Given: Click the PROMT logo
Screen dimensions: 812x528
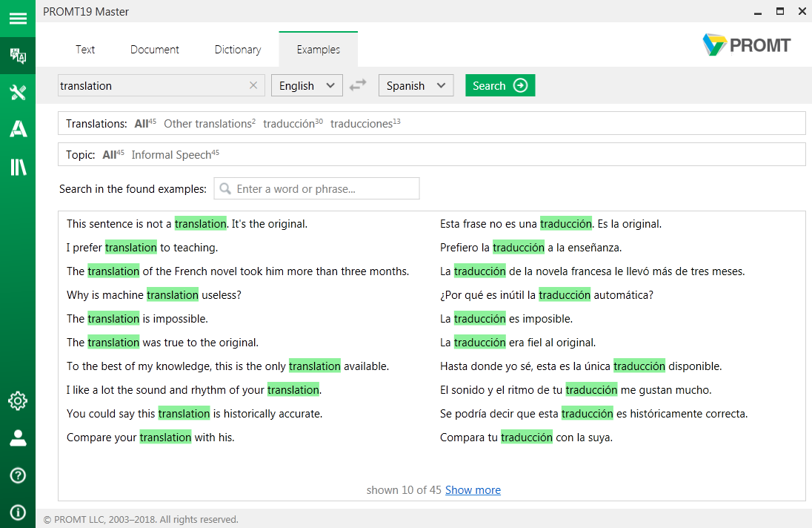Looking at the screenshot, I should coord(746,45).
